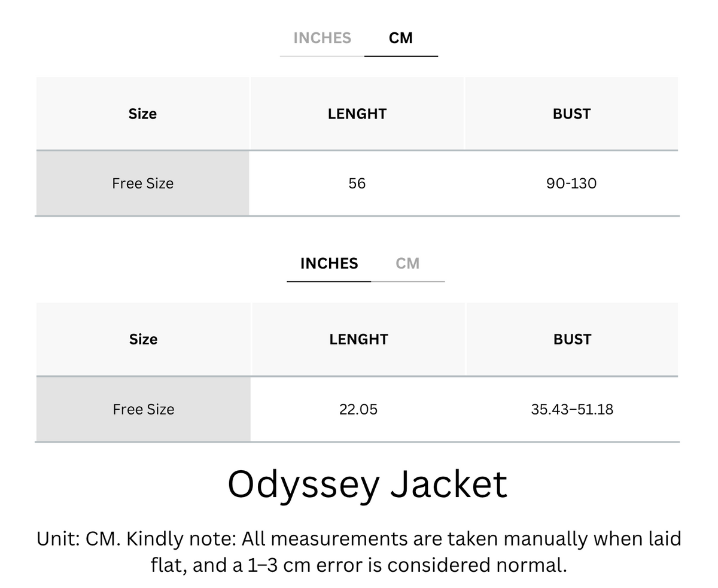The width and height of the screenshot is (718, 588).
Task: Click the BUST header in the CM table
Action: pos(571,114)
